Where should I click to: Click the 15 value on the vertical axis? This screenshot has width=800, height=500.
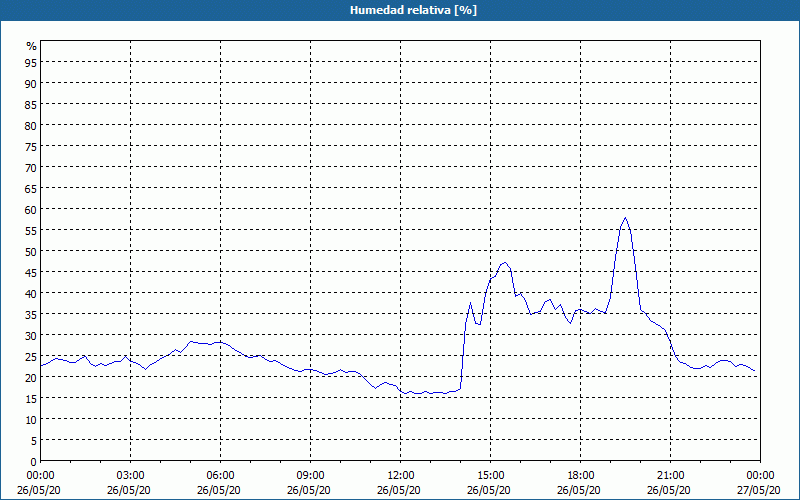point(31,398)
